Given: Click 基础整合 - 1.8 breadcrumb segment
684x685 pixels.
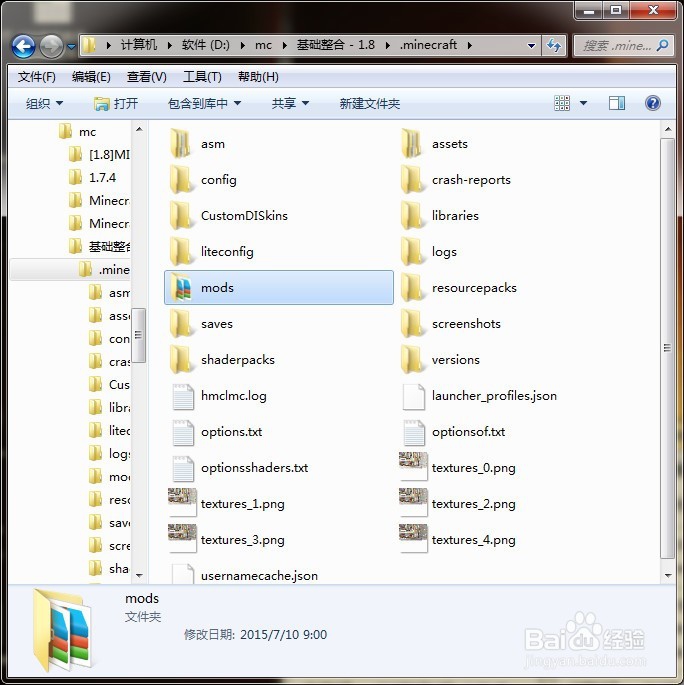Looking at the screenshot, I should (335, 45).
